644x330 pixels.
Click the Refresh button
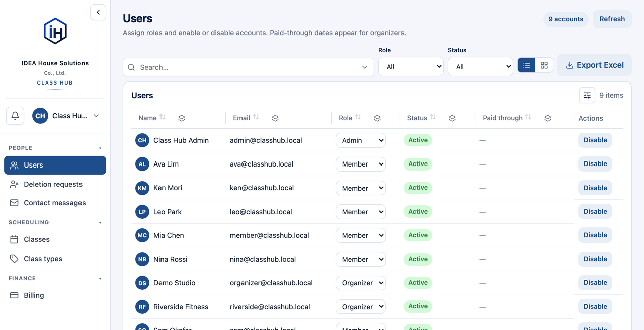[x=612, y=19]
